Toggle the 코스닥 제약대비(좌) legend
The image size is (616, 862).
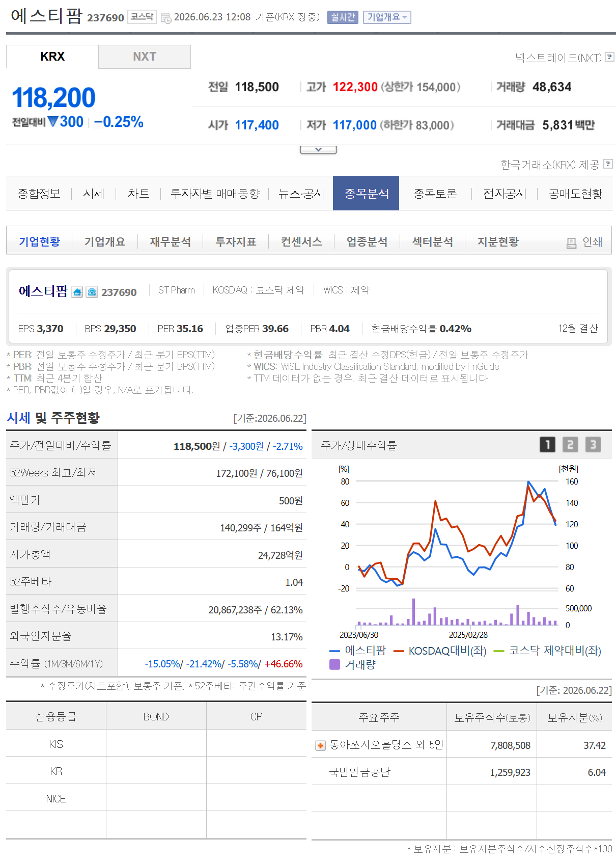pyautogui.click(x=547, y=651)
